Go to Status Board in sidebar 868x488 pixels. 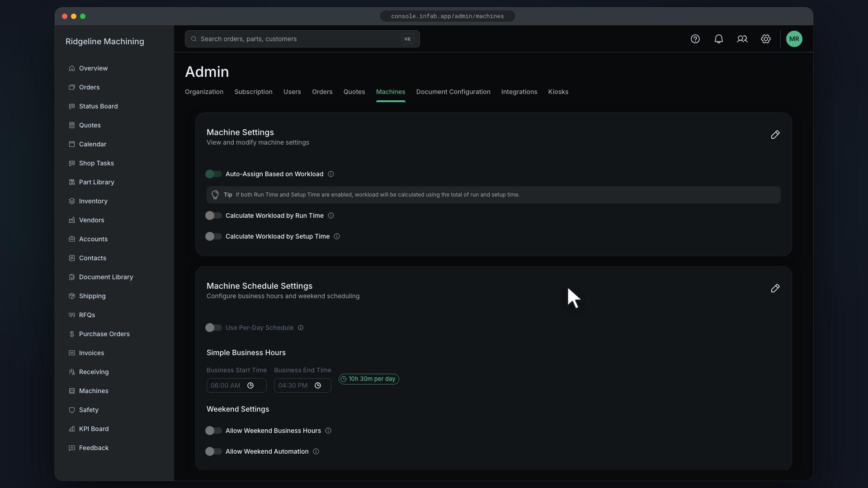(98, 106)
